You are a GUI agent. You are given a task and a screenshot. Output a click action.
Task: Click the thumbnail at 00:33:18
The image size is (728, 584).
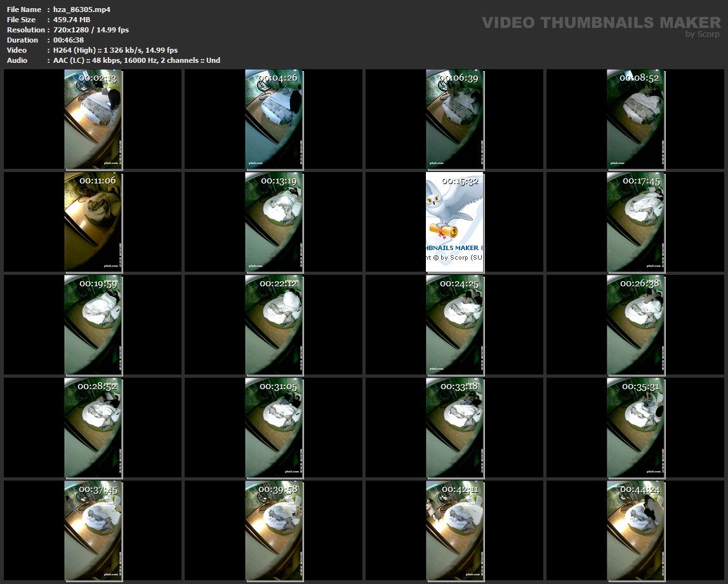tap(455, 428)
